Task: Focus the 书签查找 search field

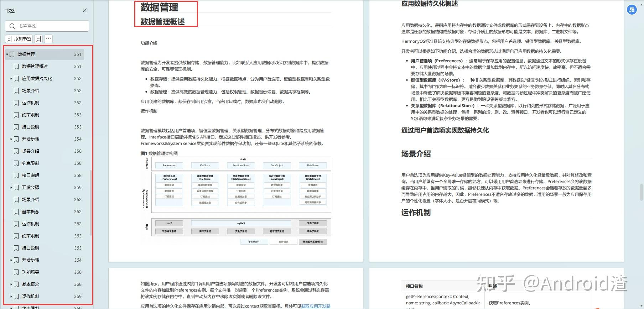Action: pyautogui.click(x=47, y=26)
